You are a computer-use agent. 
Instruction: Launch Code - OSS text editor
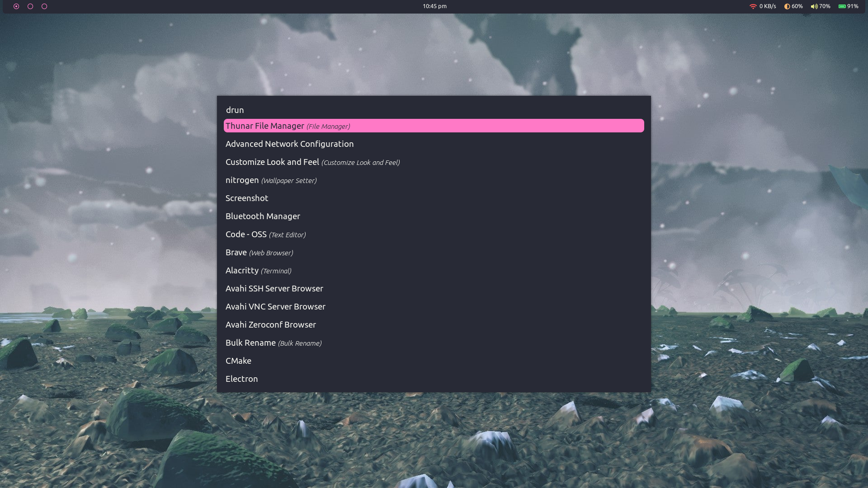(x=265, y=234)
